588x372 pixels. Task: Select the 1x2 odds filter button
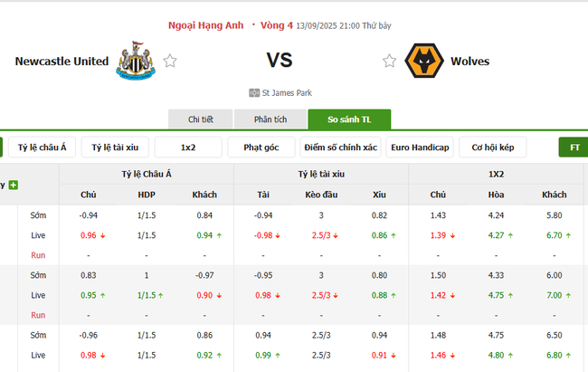(x=188, y=148)
